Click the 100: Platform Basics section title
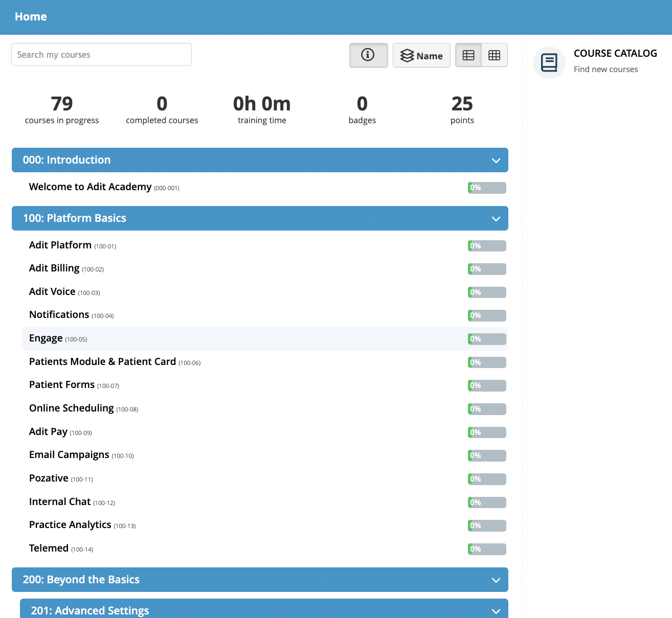Screen dimensions: 672x618 (x=75, y=218)
